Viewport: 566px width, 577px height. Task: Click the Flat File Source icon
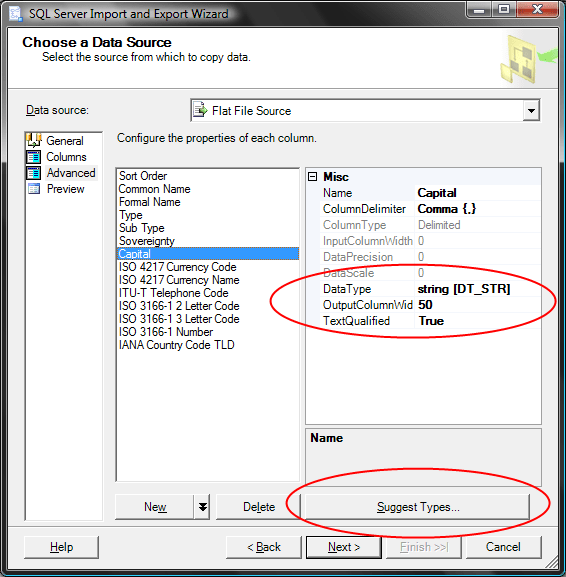[x=200, y=110]
